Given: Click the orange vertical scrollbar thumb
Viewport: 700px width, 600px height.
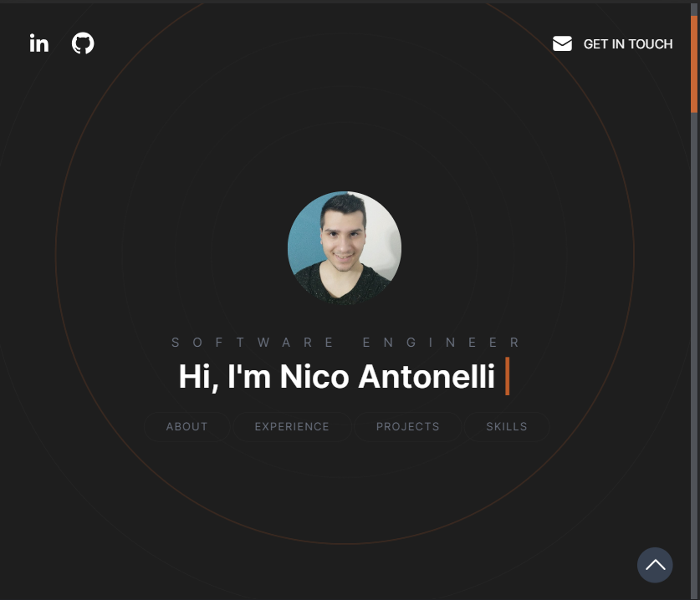Looking at the screenshot, I should click(x=694, y=64).
